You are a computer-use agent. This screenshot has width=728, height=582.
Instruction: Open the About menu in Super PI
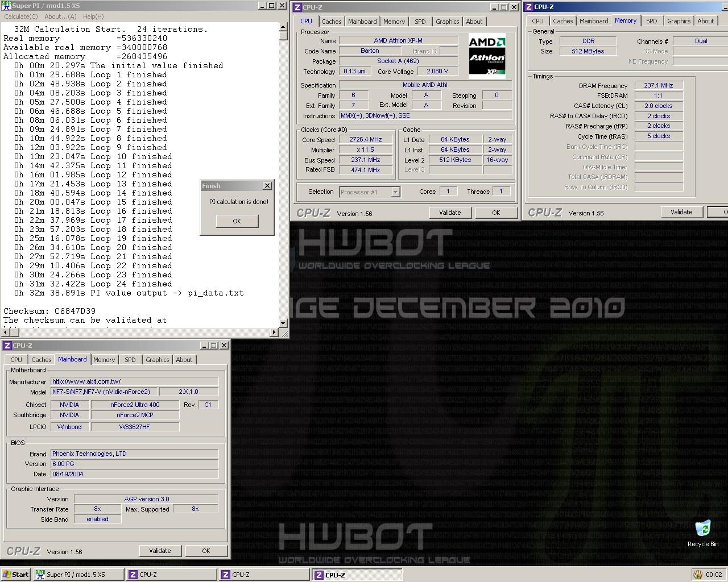pyautogui.click(x=60, y=16)
